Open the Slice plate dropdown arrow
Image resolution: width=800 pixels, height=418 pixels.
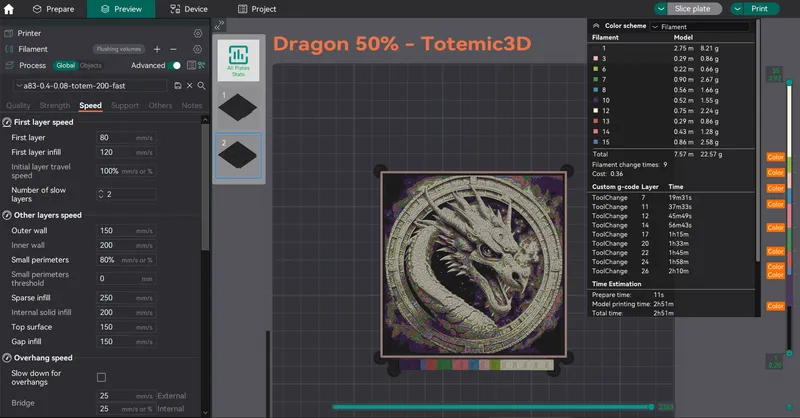tap(661, 9)
